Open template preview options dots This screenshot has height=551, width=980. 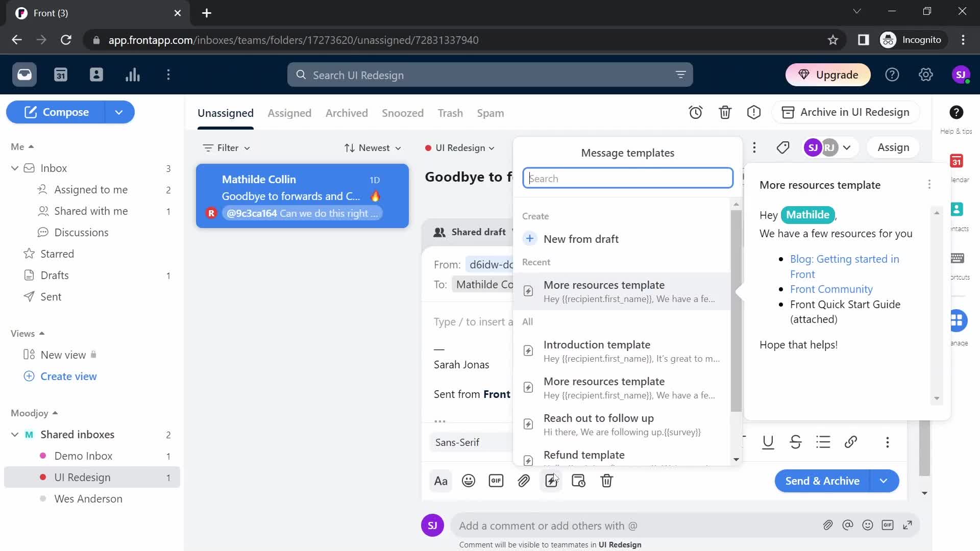[929, 185]
